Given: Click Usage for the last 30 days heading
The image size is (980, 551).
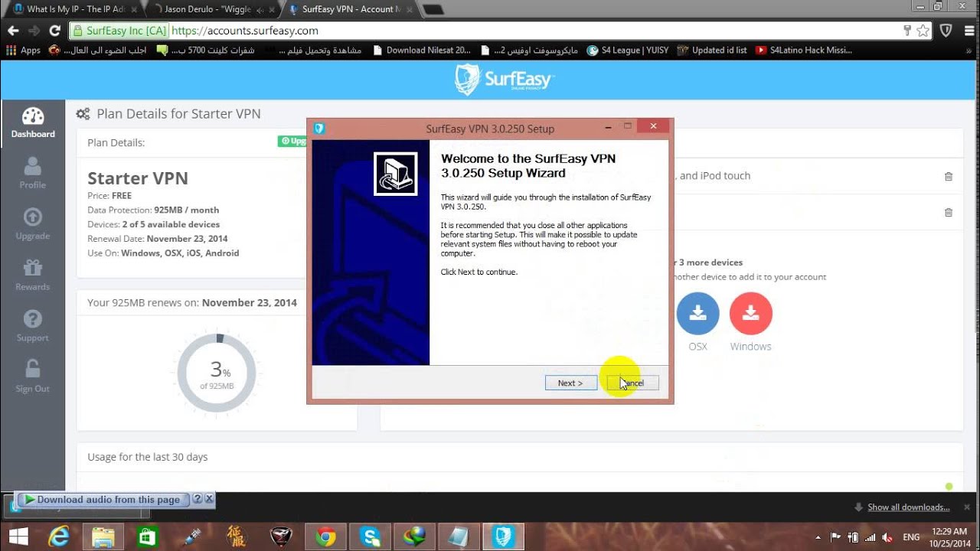Looking at the screenshot, I should [x=148, y=457].
